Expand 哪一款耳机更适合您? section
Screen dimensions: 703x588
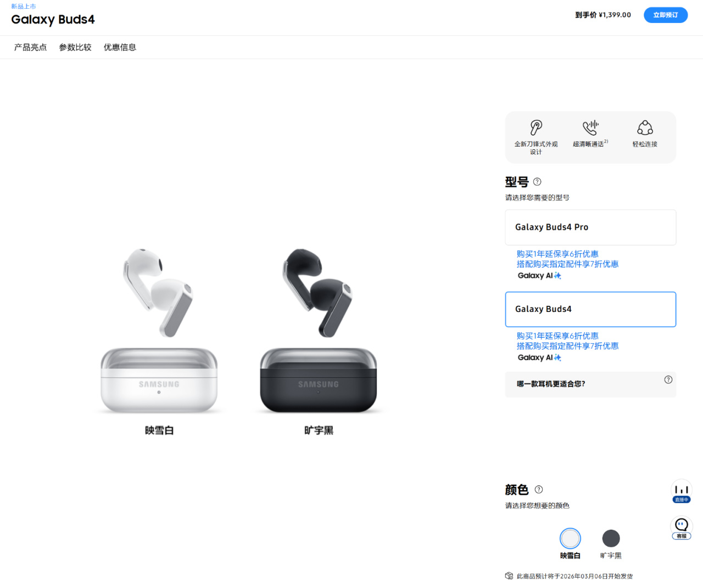[x=590, y=384]
